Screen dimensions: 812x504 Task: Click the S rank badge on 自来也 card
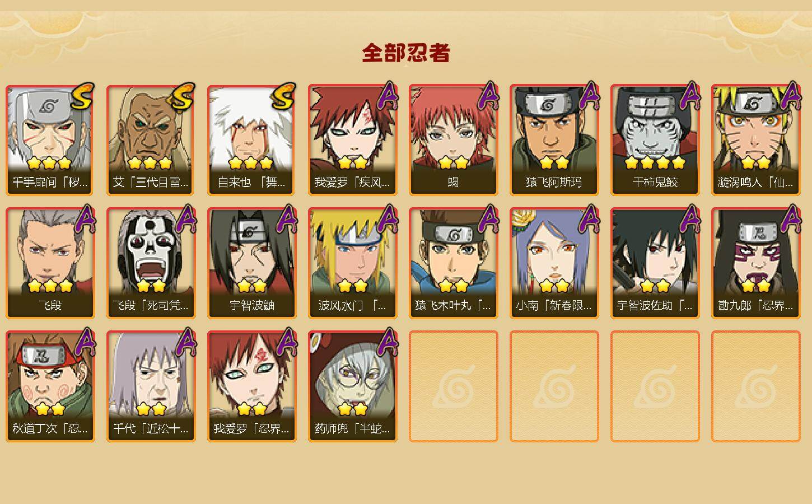(x=283, y=96)
